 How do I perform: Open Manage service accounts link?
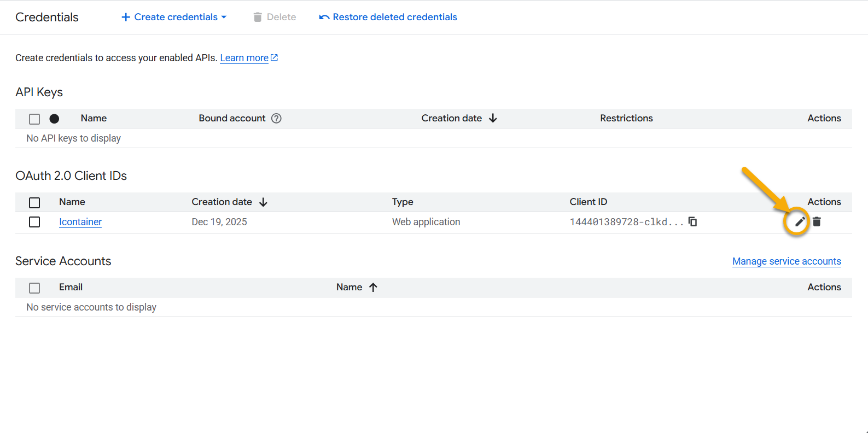pos(787,261)
